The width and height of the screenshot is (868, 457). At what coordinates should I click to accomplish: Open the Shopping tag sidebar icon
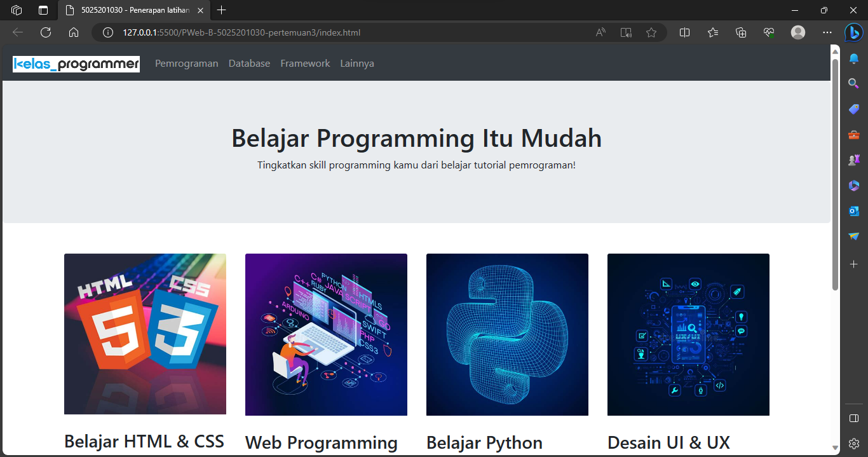tap(854, 109)
